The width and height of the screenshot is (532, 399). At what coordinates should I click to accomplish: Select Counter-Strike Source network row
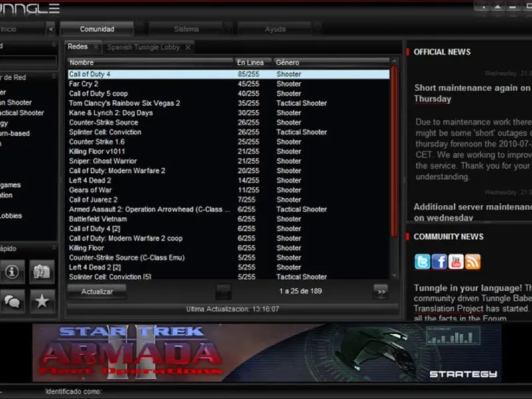[x=228, y=122]
